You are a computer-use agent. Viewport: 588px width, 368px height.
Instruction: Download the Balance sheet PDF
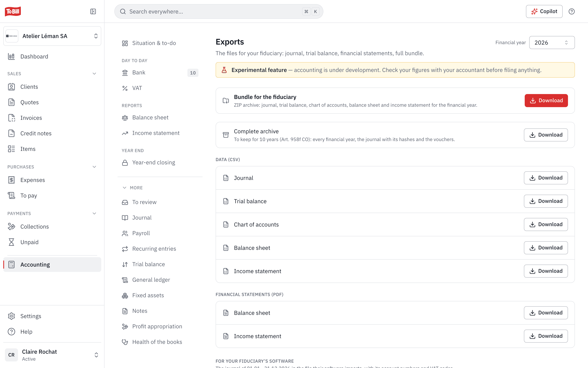[546, 313]
